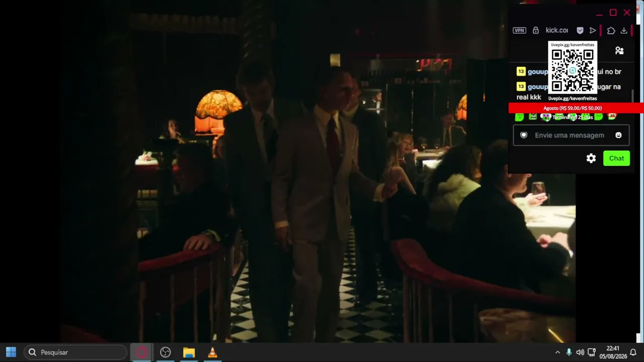This screenshot has width=644, height=362.
Task: Open the browser downloads icon
Action: click(624, 30)
